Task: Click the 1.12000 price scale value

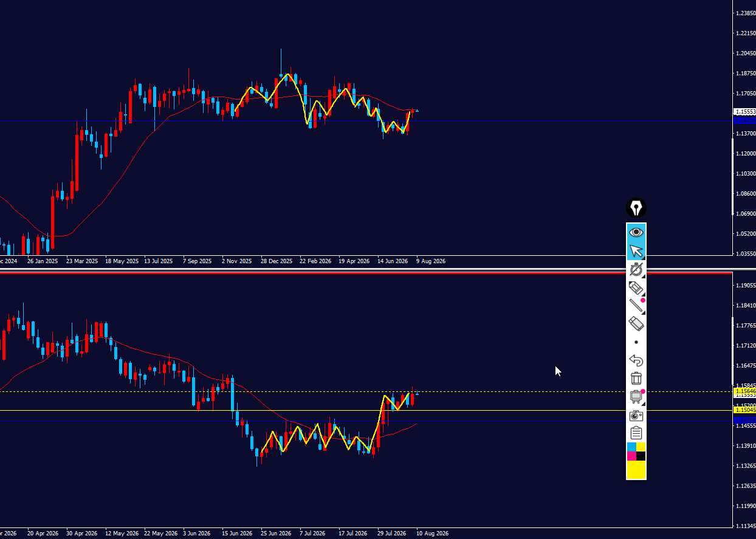Action: tap(745, 153)
